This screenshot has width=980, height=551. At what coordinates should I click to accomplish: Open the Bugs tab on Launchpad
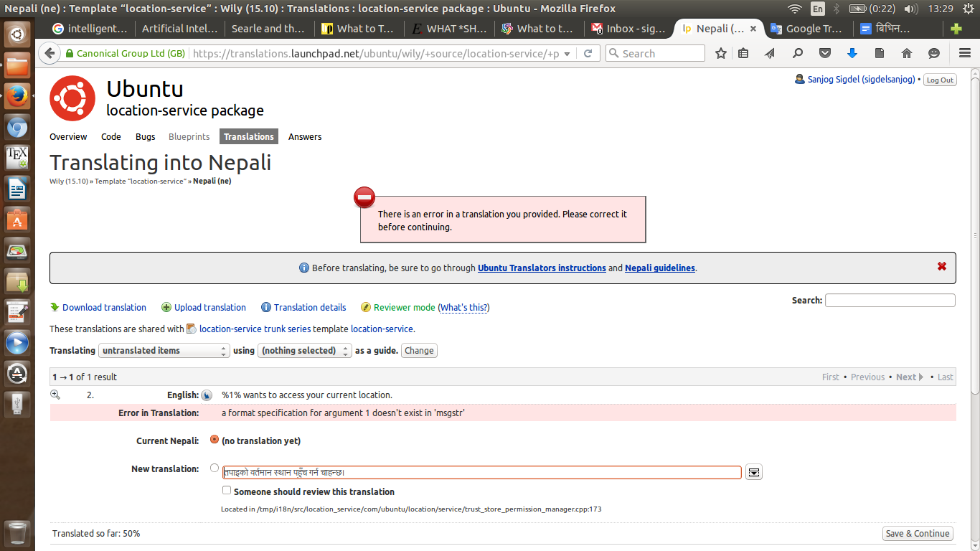click(x=145, y=136)
